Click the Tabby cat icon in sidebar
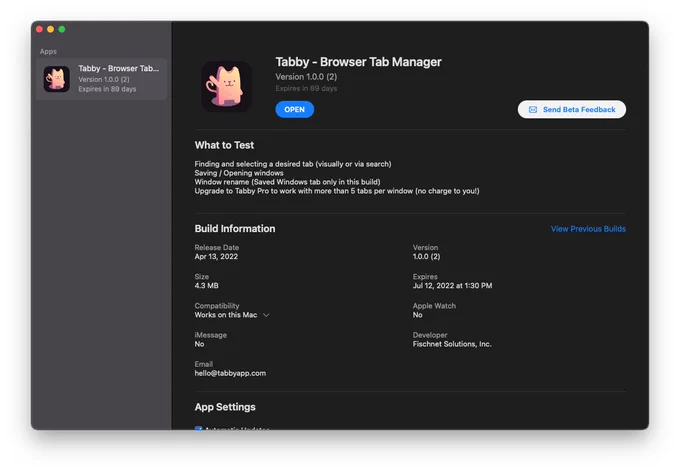The image size is (680, 471). 57,79
